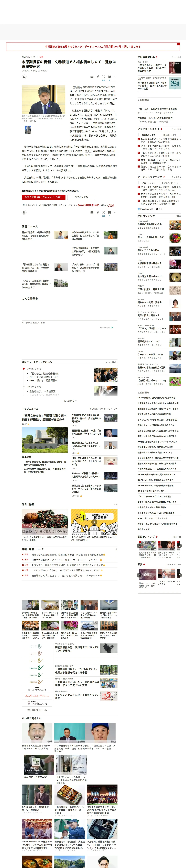Viewport: 186px width, 868px height.
Task: Click もっと見る beside ソーシャルランキング
Action: tap(176, 177)
